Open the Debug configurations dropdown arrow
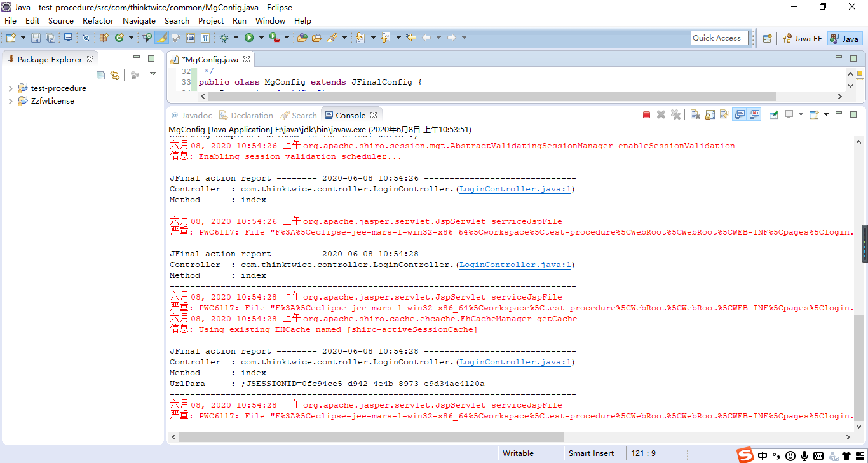The height and width of the screenshot is (463, 868). click(x=236, y=38)
